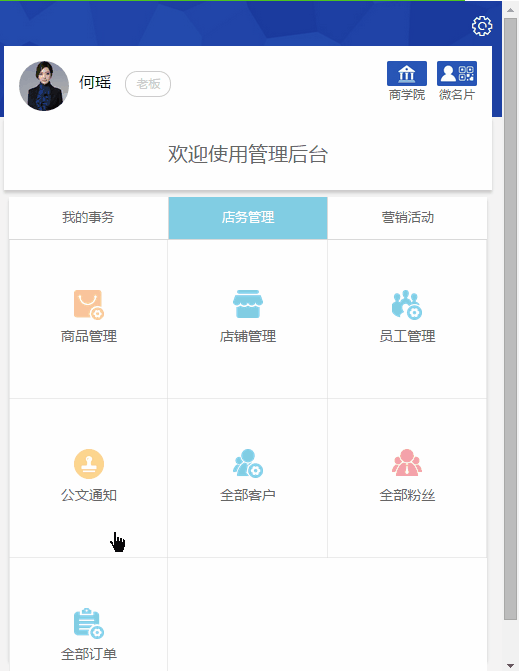This screenshot has height=671, width=519.
Task: Click the 老板 role badge
Action: (x=148, y=84)
